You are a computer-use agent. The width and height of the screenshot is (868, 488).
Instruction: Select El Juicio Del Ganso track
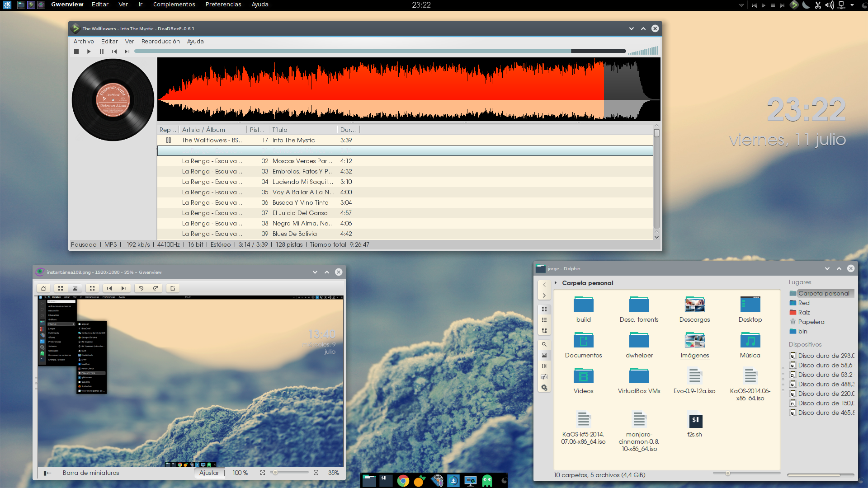tap(405, 213)
